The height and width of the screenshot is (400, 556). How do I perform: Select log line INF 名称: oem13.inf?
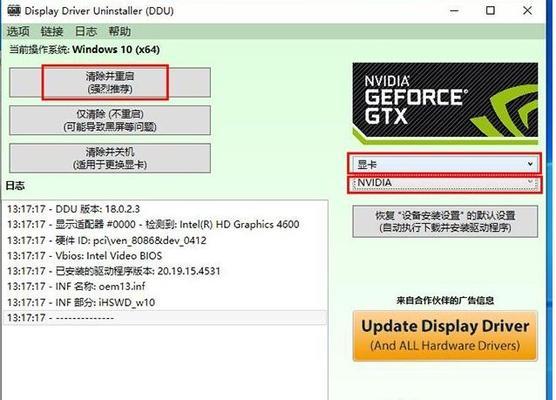click(165, 287)
